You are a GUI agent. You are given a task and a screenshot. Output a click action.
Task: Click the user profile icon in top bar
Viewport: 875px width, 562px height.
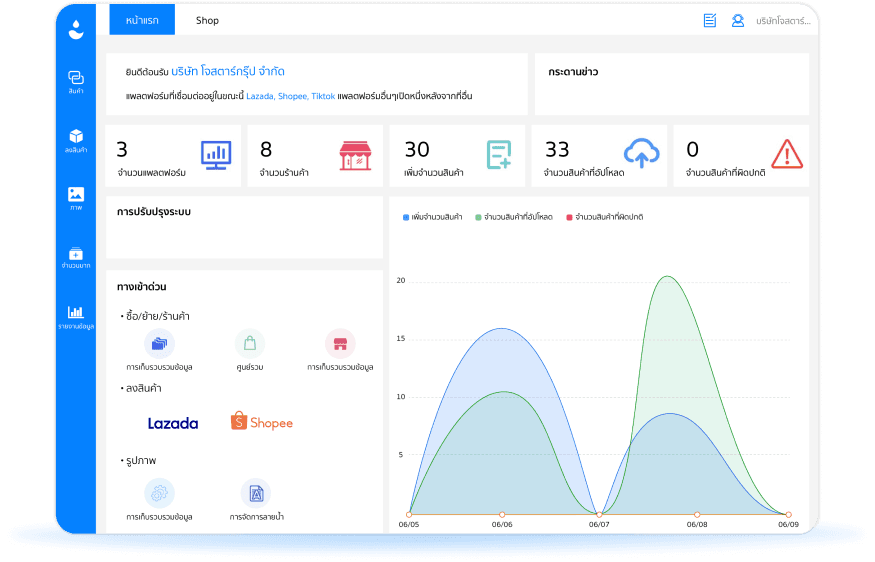pos(737,21)
